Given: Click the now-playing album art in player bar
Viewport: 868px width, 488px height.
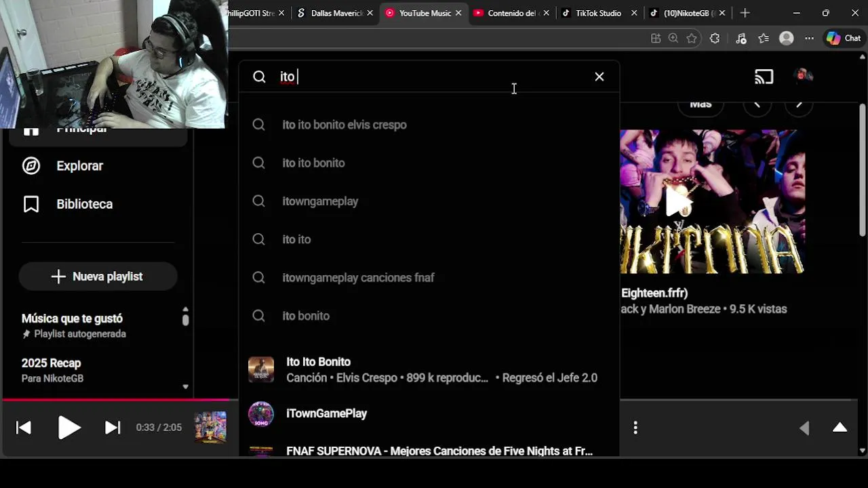Looking at the screenshot, I should pos(210,428).
